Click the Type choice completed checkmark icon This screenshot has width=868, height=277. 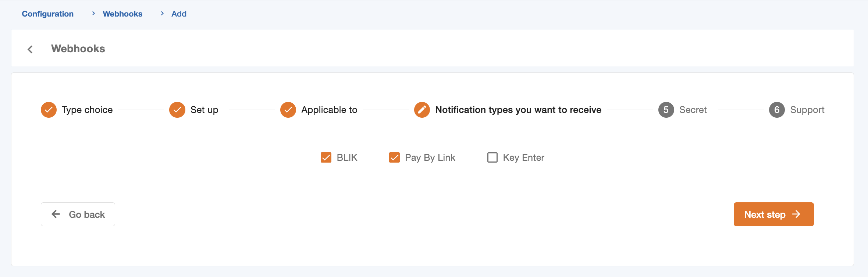click(x=49, y=110)
